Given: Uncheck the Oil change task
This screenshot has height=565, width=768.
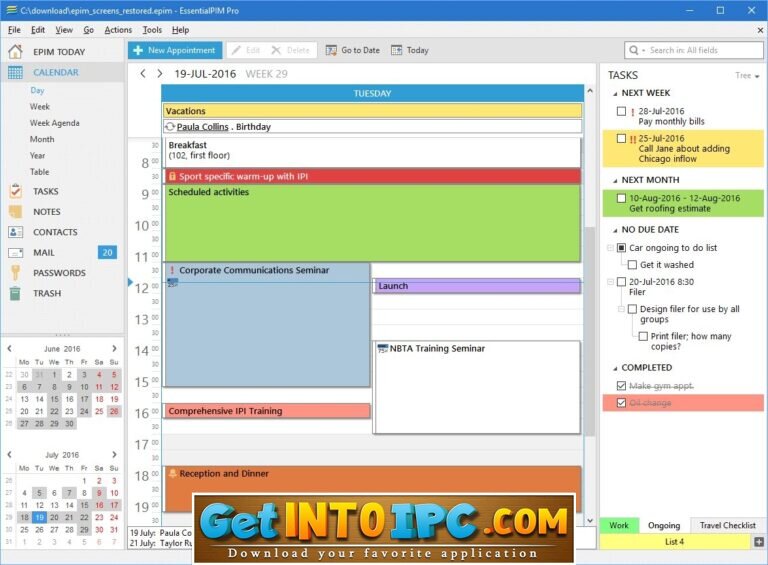Looking at the screenshot, I should [x=621, y=403].
